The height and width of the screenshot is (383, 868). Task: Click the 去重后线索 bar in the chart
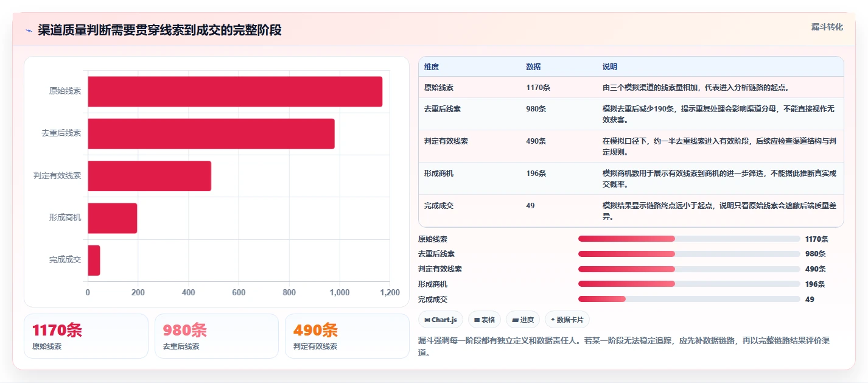point(211,134)
